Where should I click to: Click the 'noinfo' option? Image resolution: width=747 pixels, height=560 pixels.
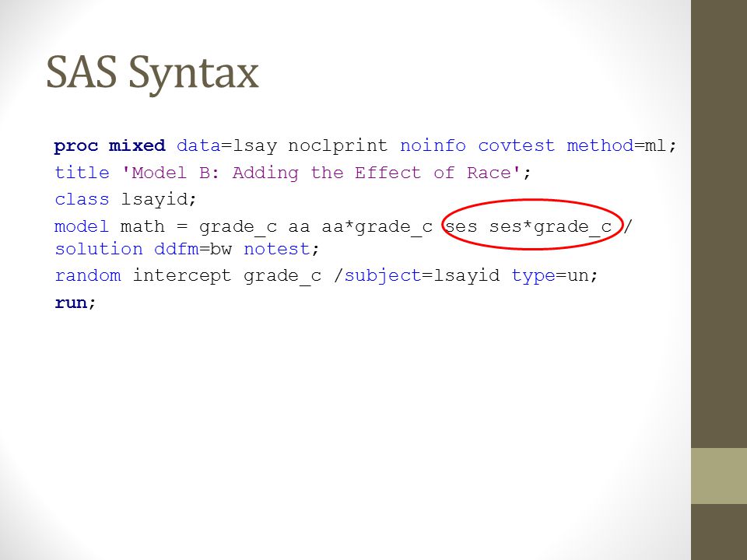(433, 145)
